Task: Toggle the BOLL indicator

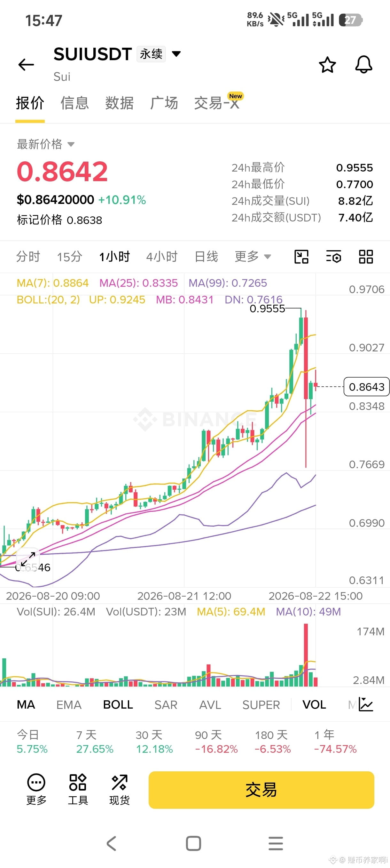Action: (x=118, y=704)
